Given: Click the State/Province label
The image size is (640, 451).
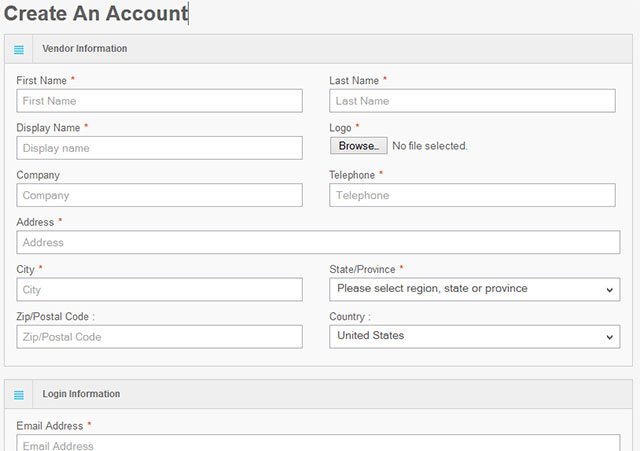Looking at the screenshot, I should 362,269.
